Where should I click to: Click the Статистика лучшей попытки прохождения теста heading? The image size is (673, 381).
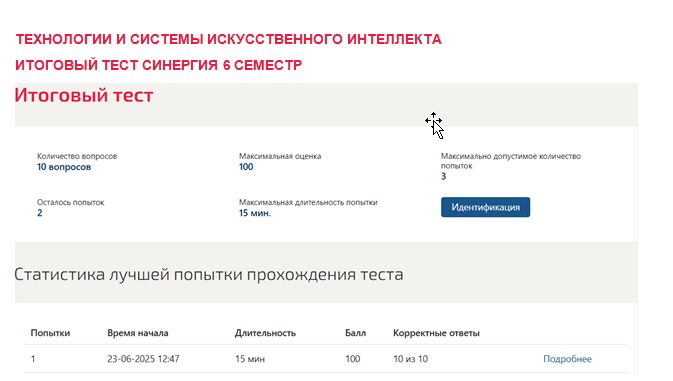209,275
